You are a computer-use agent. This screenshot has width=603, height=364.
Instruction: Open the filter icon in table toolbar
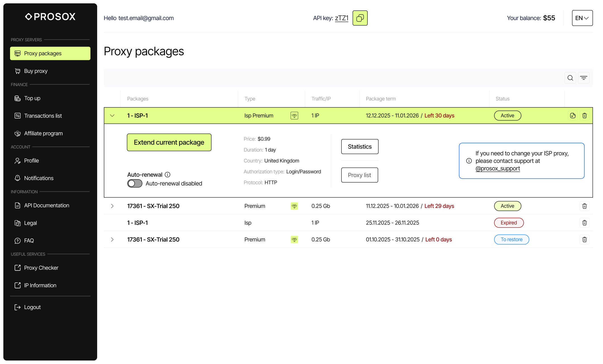pyautogui.click(x=583, y=78)
